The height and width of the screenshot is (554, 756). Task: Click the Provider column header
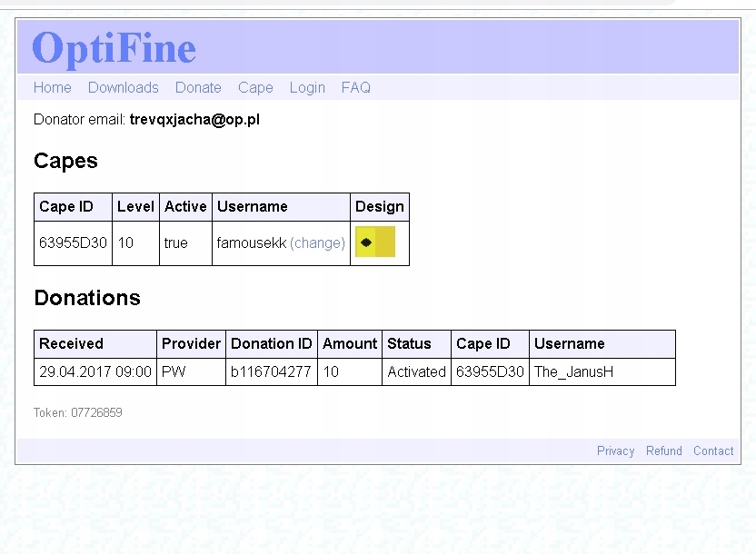(x=191, y=344)
